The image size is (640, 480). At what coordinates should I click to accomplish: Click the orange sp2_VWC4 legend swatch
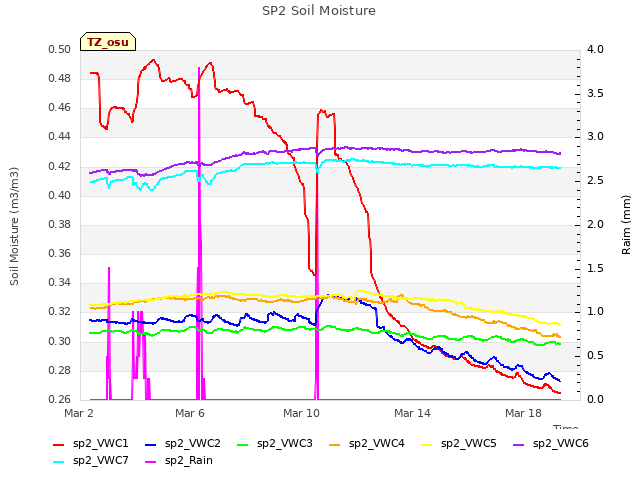(x=335, y=445)
